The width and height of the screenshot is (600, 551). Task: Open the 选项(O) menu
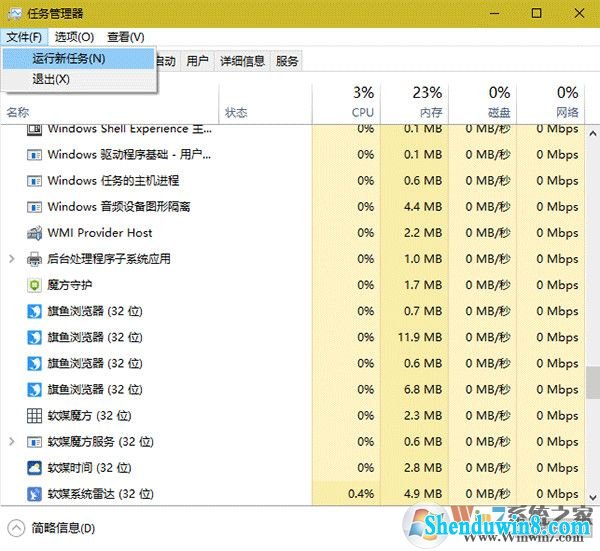(74, 37)
